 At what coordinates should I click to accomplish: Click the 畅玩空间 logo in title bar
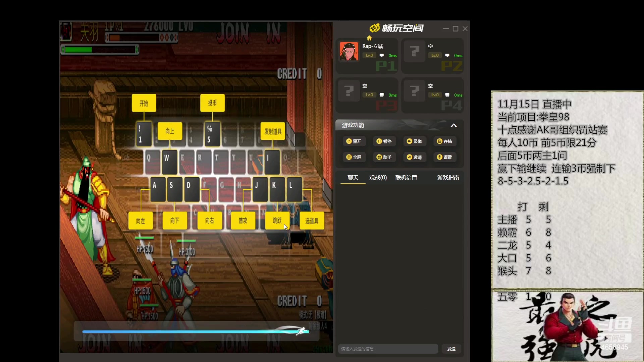coord(396,28)
